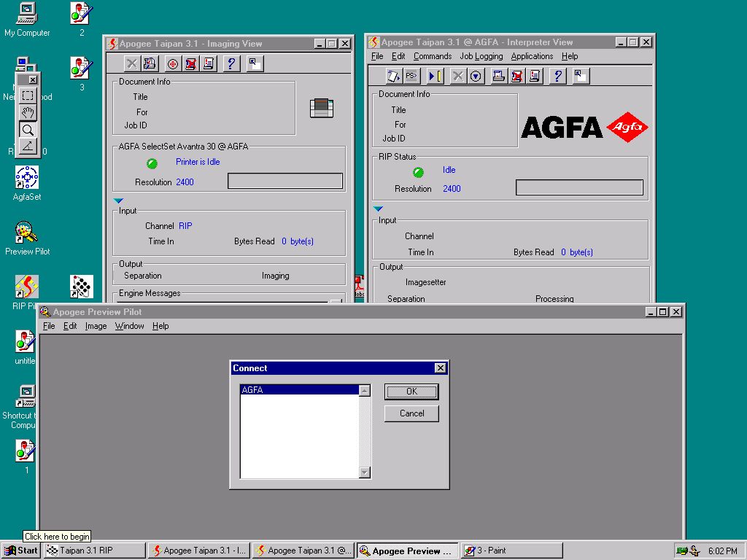Open Help menu in Apogee Preview Pilot

click(x=160, y=326)
